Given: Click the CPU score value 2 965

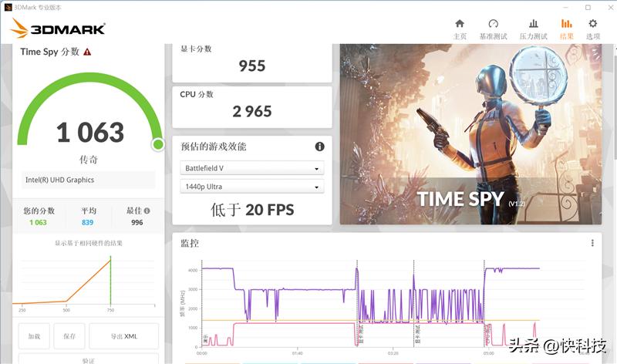Looking at the screenshot, I should click(x=252, y=111).
